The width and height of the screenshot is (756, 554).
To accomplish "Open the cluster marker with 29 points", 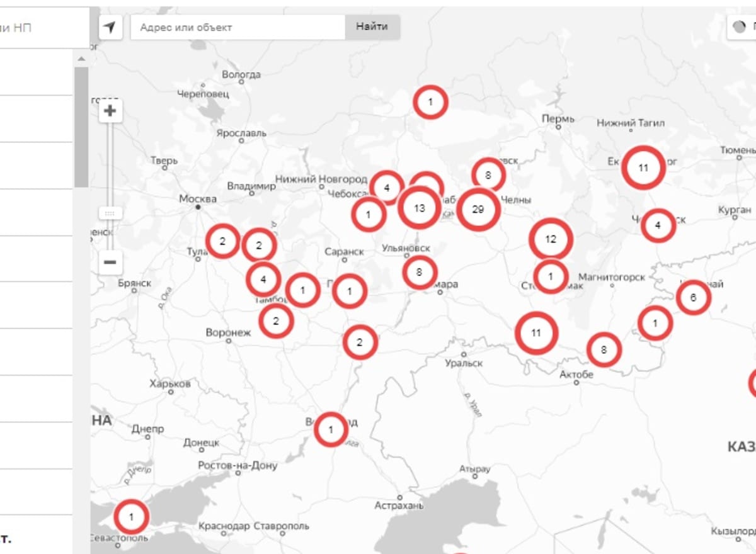I will 478,209.
